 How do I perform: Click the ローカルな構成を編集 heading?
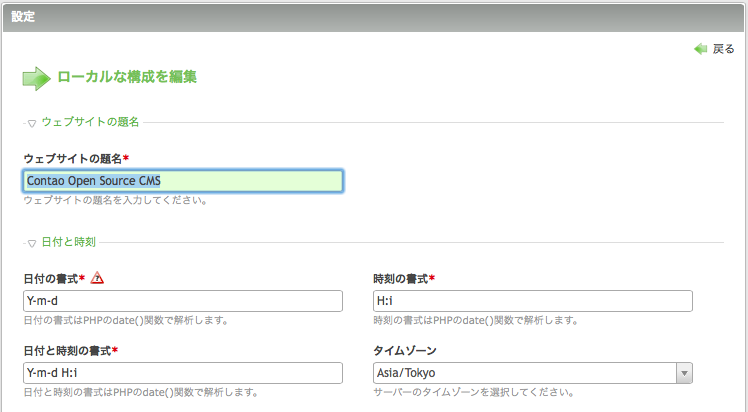pos(127,77)
